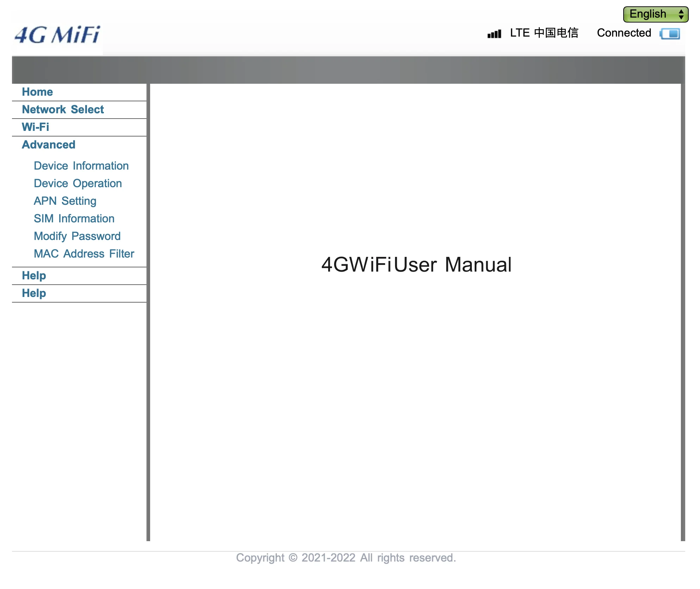Click the Connected status text

pyautogui.click(x=624, y=33)
